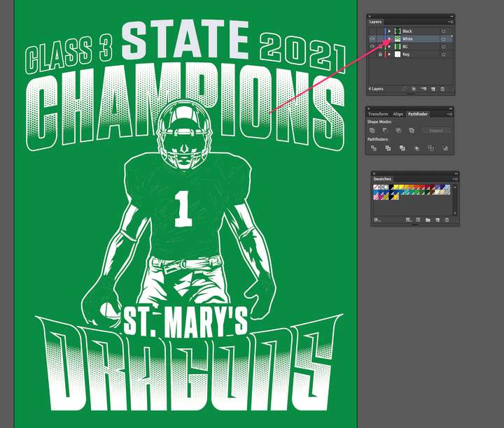Delete selected layer with trash icon
504x428 pixels.
click(x=442, y=89)
